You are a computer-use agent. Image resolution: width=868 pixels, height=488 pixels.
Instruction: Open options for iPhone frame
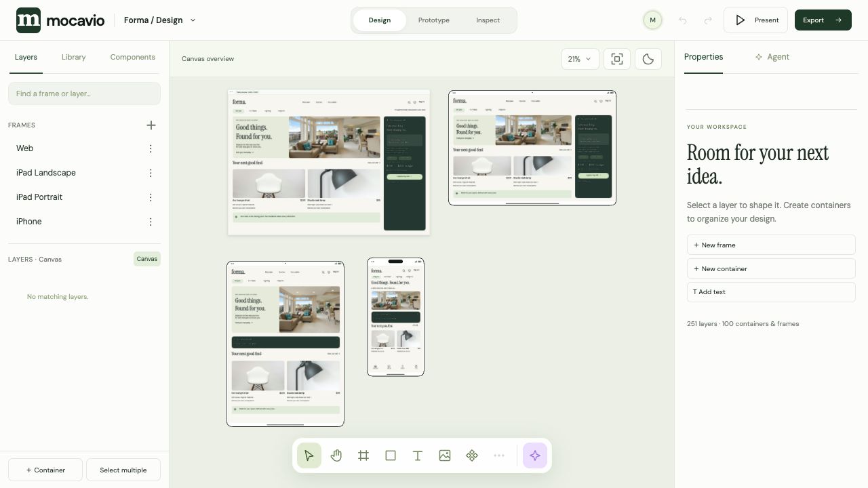151,222
